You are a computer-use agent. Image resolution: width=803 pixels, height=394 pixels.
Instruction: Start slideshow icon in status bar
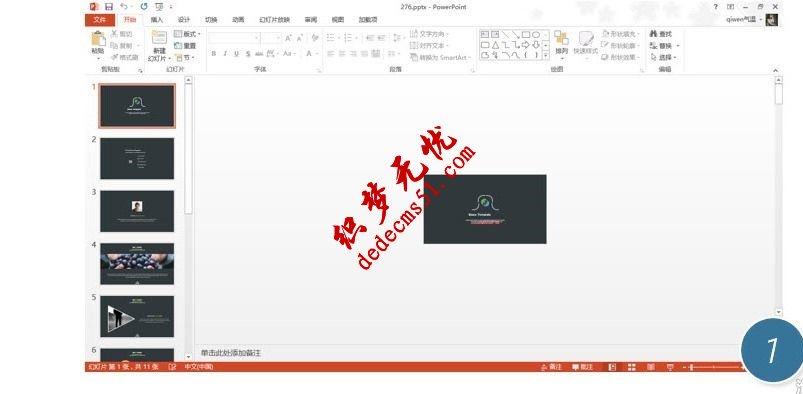pos(670,367)
